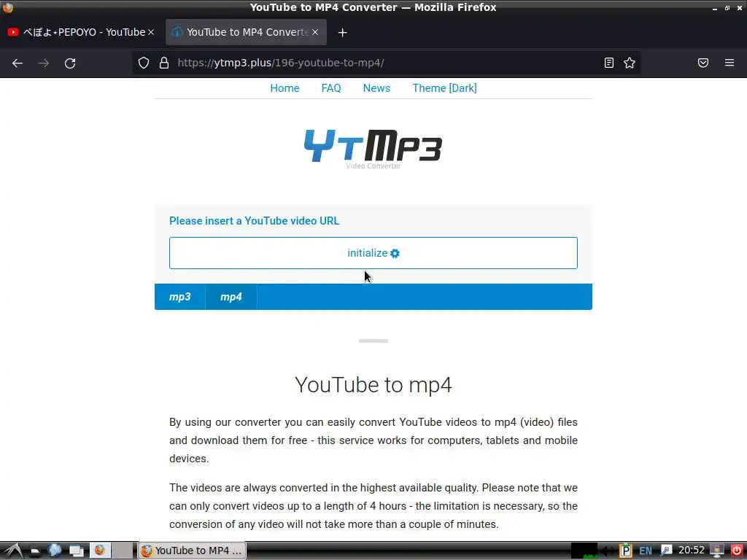The image size is (747, 560).
Task: Change keyboard layout EN indicator
Action: [x=646, y=551]
